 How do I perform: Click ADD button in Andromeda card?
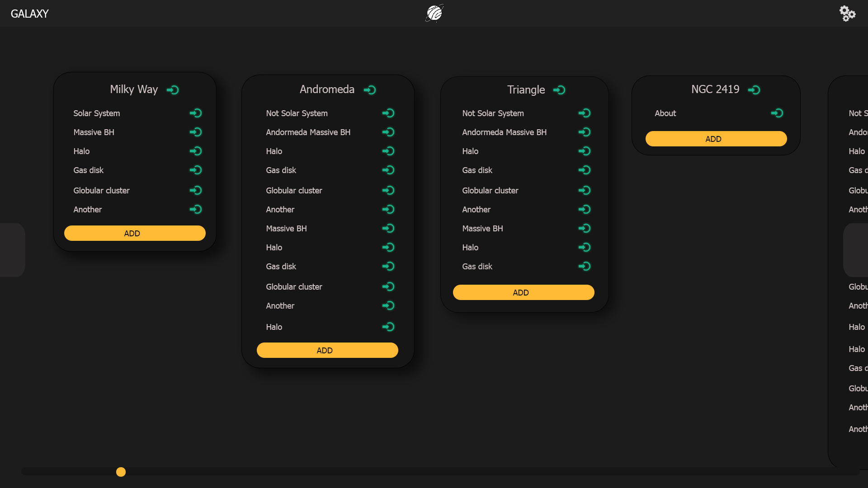(x=327, y=350)
